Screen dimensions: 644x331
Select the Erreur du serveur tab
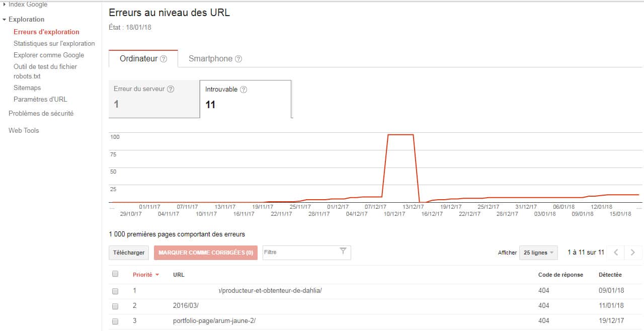154,99
